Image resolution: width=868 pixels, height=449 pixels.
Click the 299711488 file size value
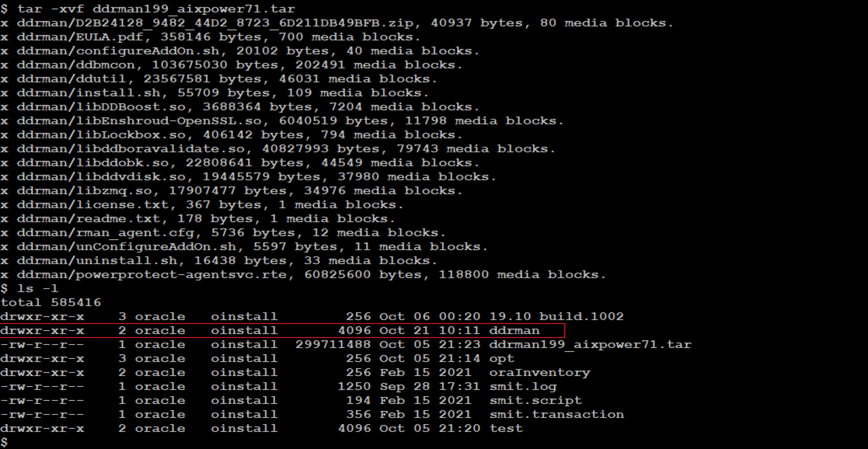(x=333, y=344)
